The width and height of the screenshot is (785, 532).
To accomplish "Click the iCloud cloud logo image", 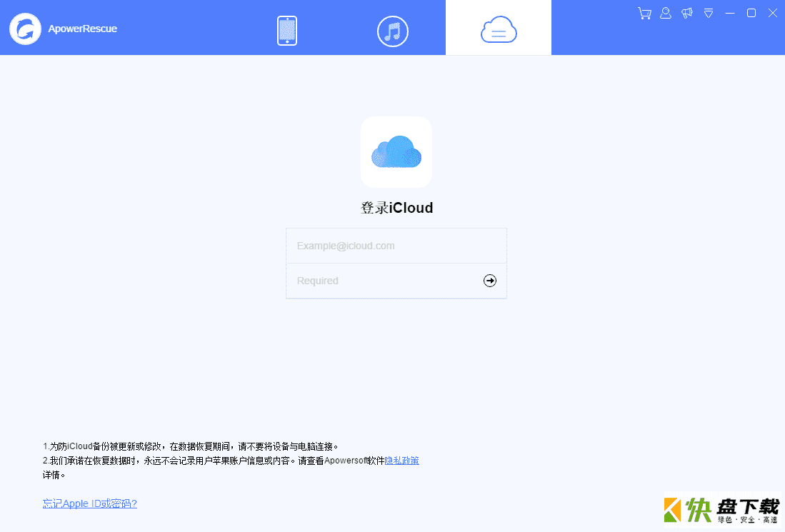I will click(396, 152).
